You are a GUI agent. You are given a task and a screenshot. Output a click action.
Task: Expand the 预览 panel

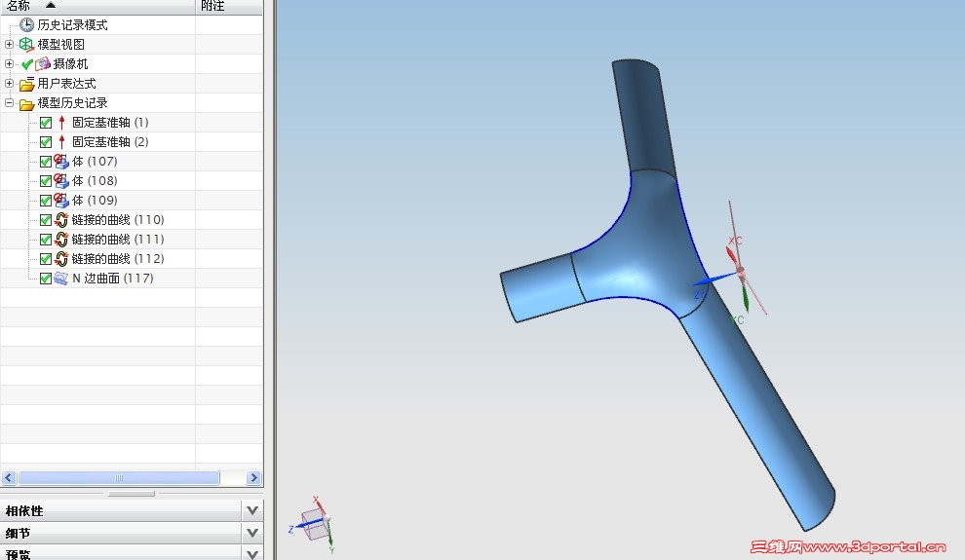[252, 553]
